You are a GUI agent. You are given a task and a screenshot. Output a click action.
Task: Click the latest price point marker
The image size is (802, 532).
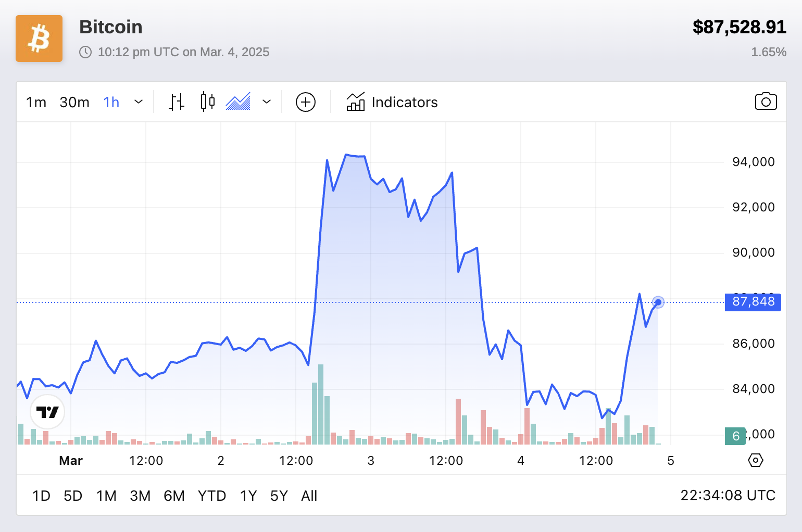pyautogui.click(x=658, y=302)
